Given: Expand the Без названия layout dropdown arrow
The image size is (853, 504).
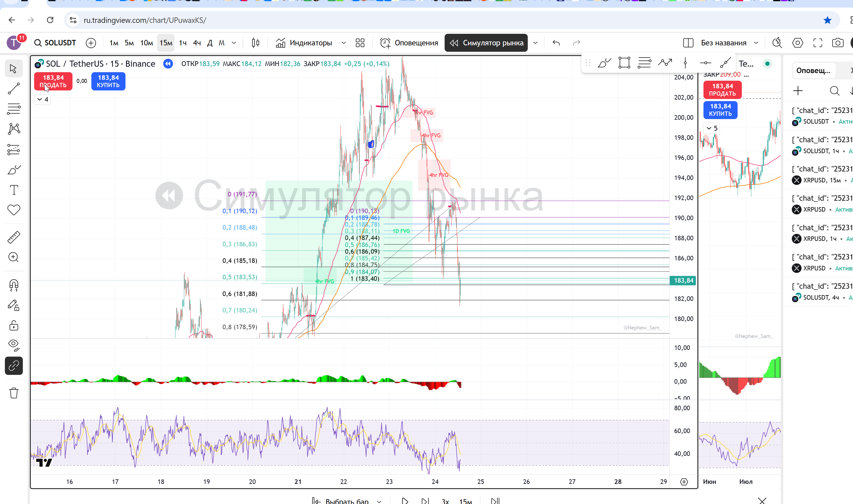Looking at the screenshot, I should tap(756, 43).
